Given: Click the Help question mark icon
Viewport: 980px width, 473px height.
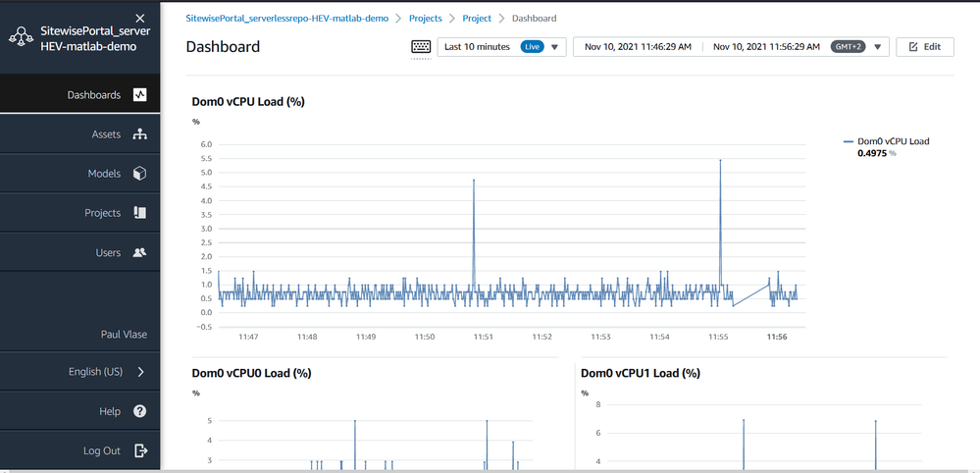Looking at the screenshot, I should (x=140, y=411).
